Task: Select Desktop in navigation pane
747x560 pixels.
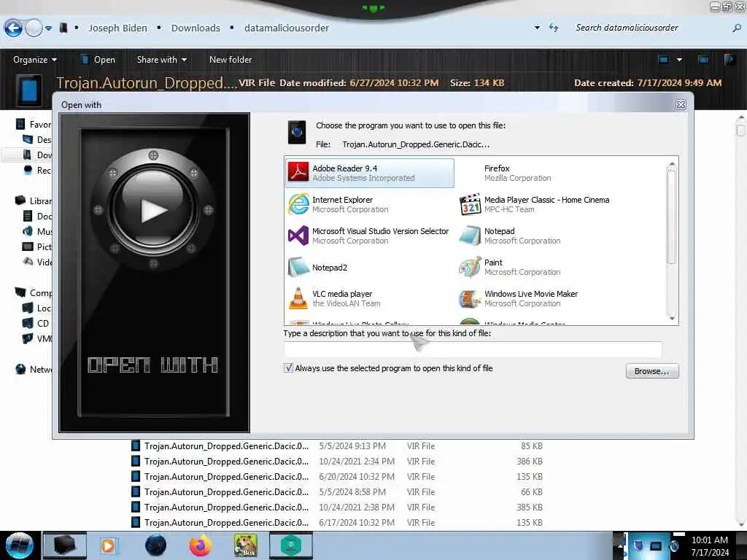Action: [x=37, y=139]
